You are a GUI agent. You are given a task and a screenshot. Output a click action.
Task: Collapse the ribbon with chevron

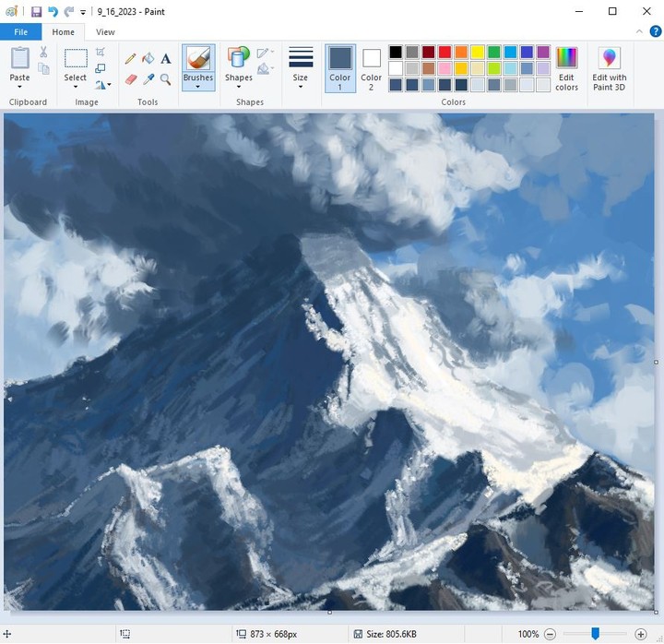coord(639,31)
